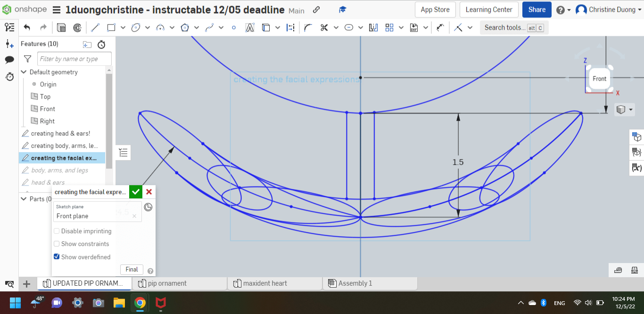Uncheck Show overdefined checkbox
This screenshot has height=314, width=644.
pyautogui.click(x=57, y=257)
